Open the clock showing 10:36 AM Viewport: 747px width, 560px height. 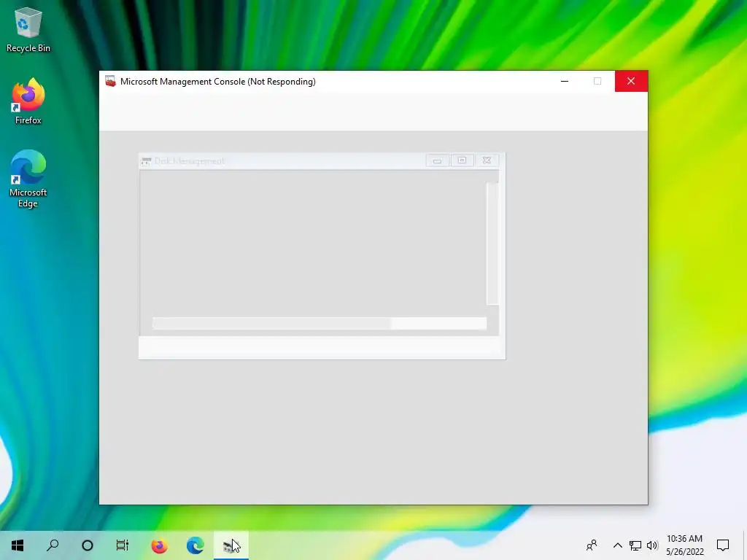[x=684, y=545]
